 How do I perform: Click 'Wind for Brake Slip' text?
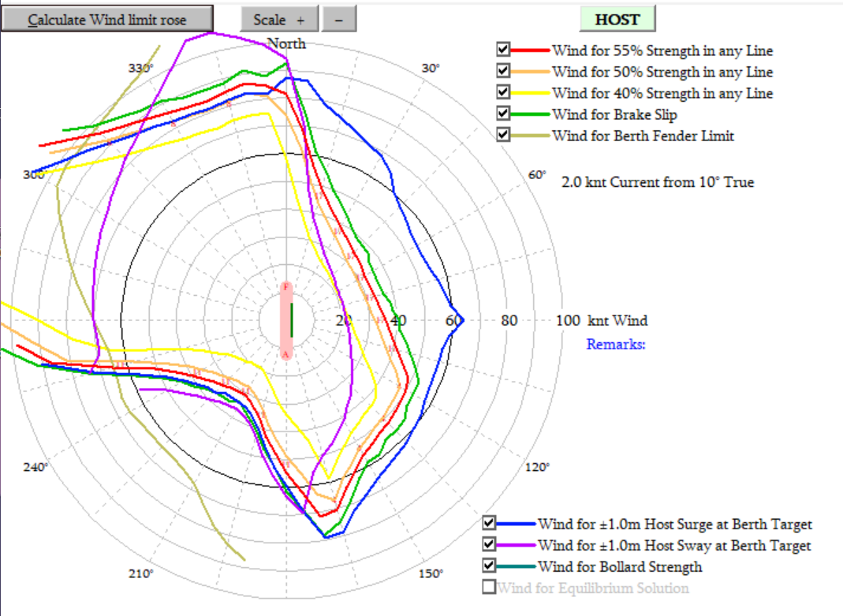614,114
